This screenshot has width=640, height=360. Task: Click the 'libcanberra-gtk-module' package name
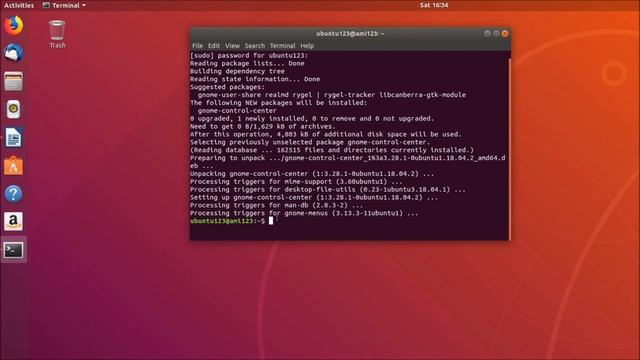pyautogui.click(x=422, y=95)
